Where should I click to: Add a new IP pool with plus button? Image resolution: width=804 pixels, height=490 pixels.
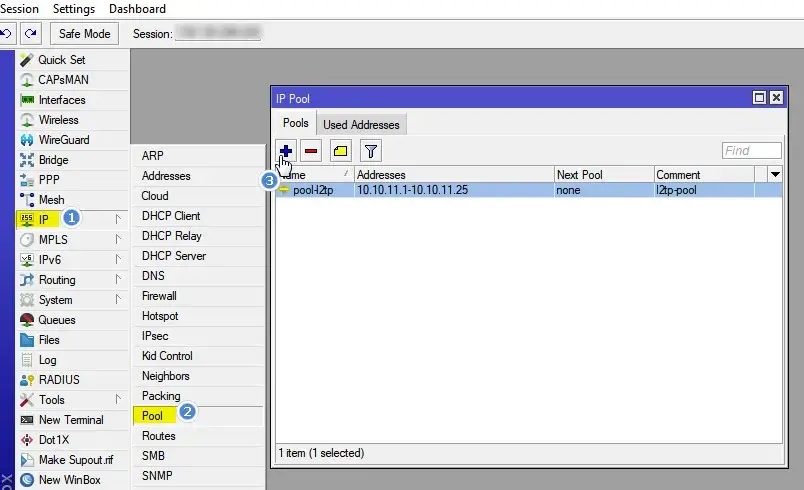[x=286, y=151]
